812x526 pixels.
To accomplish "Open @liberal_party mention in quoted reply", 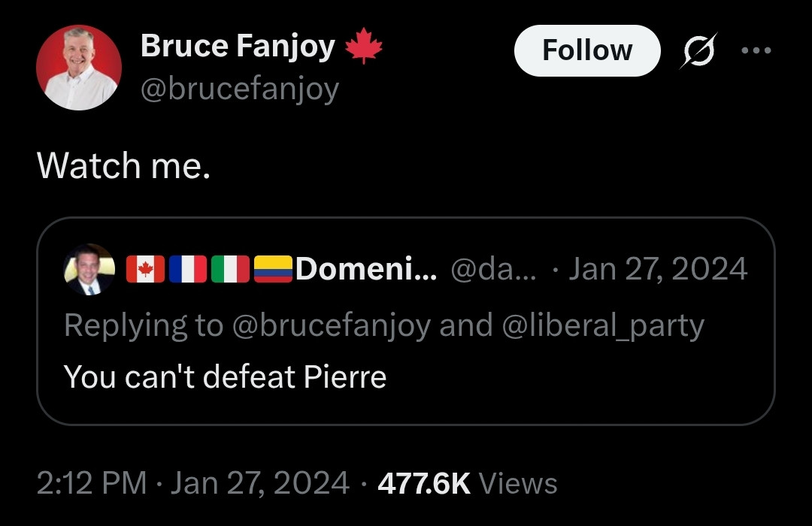I will pos(603,325).
